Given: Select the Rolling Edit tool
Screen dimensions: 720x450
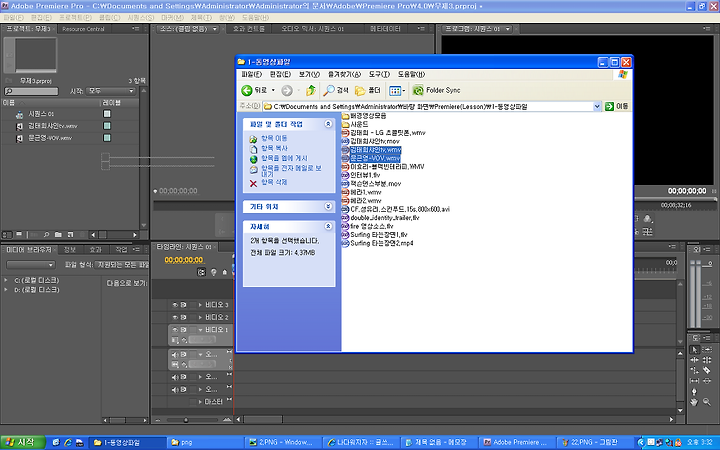Looking at the screenshot, I should pyautogui.click(x=707, y=360).
